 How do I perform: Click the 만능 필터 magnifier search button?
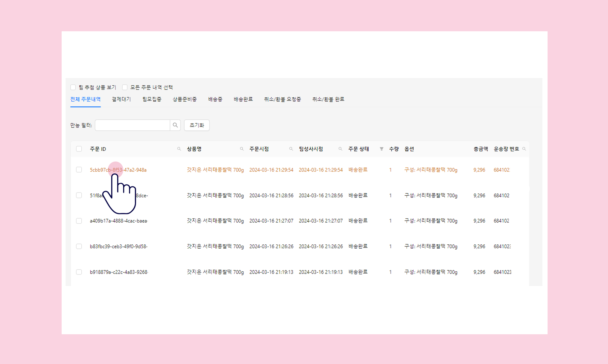[175, 125]
